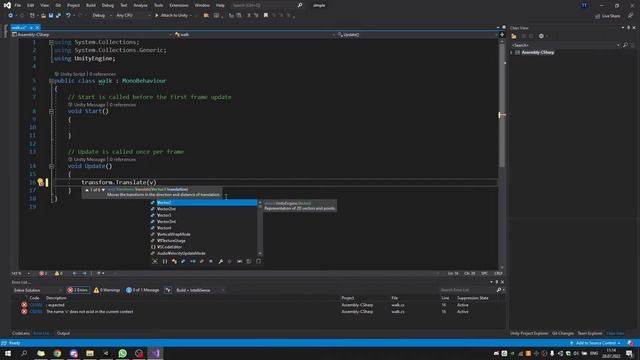Open the walk class navigation dropdown
This screenshot has width=640, height=360.
pyautogui.click(x=255, y=35)
